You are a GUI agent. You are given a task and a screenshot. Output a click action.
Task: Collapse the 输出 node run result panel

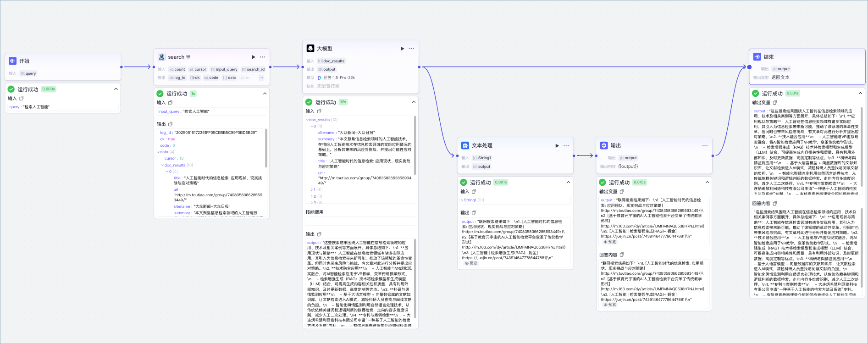[707, 182]
